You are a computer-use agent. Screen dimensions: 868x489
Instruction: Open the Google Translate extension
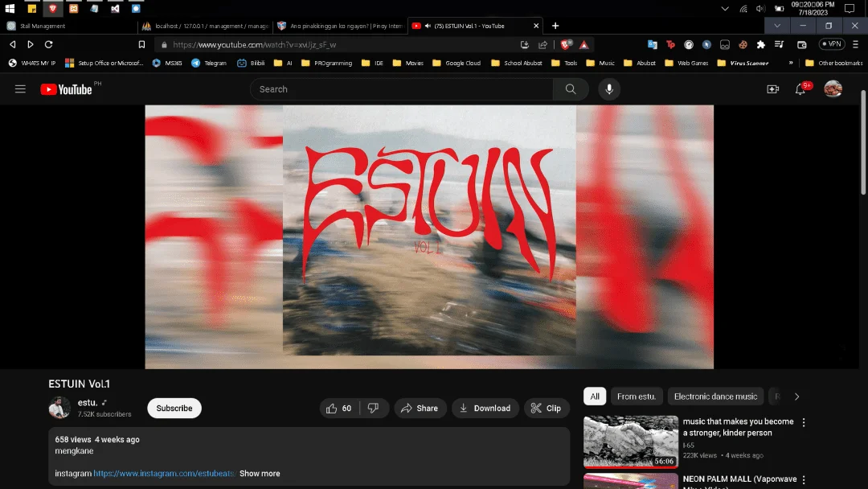(x=652, y=44)
